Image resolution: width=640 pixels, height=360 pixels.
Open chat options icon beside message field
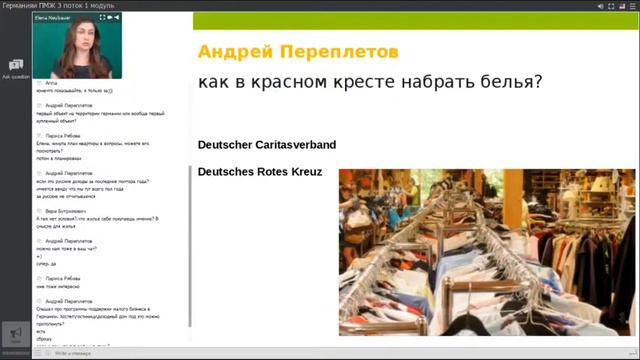38,353
